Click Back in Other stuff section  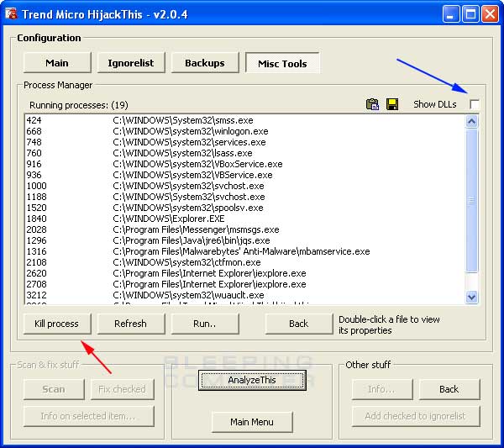tap(449, 389)
